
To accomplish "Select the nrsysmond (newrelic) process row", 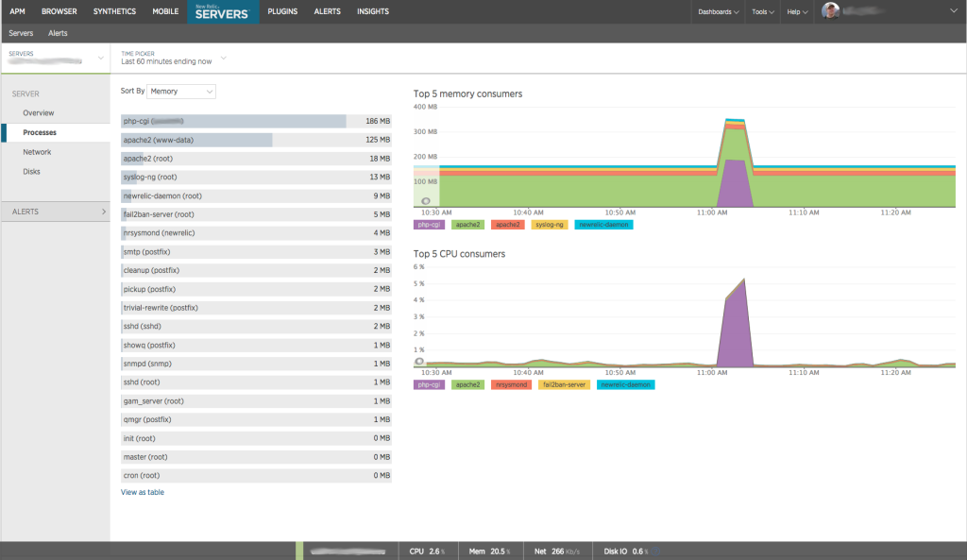I will tap(256, 233).
